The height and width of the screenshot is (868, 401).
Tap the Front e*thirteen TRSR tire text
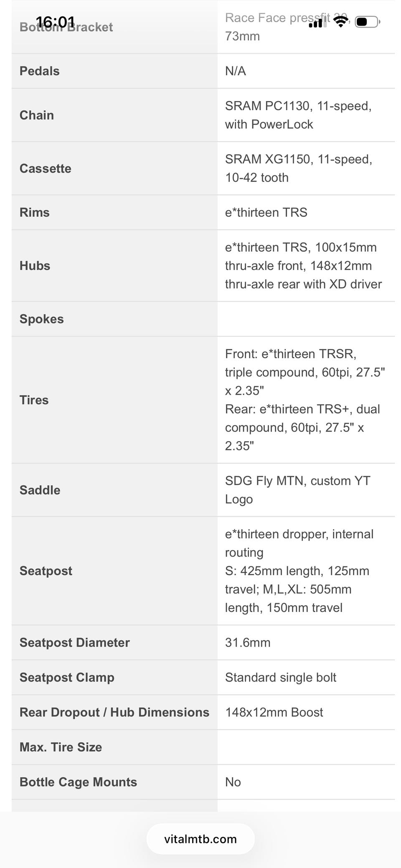pos(305,372)
